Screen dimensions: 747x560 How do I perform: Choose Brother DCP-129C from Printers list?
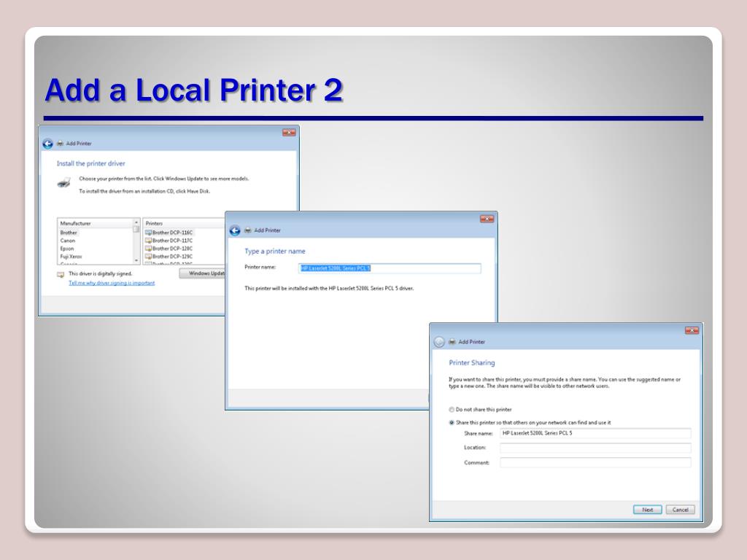click(x=172, y=257)
